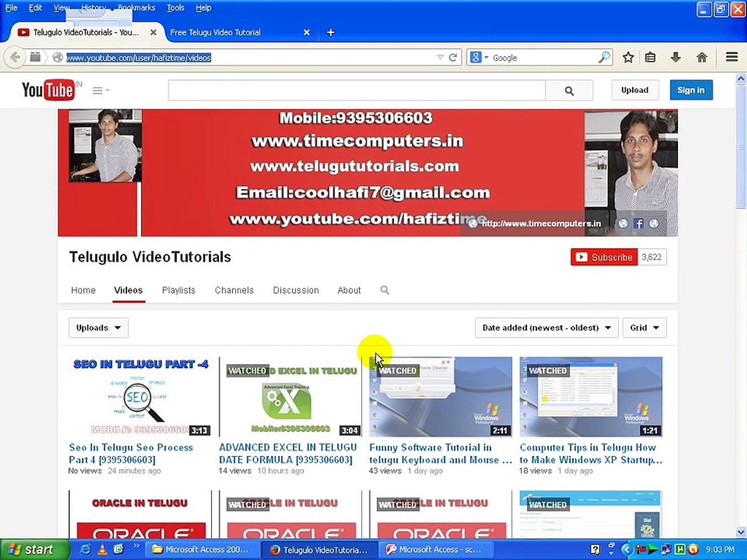Search within channel using magnifier icon
Image resolution: width=747 pixels, height=560 pixels.
[384, 290]
